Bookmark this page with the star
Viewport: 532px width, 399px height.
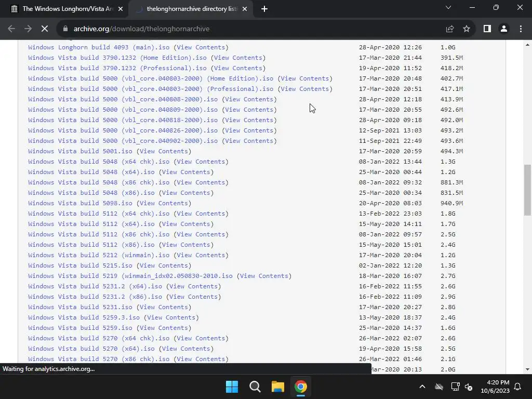(x=467, y=29)
